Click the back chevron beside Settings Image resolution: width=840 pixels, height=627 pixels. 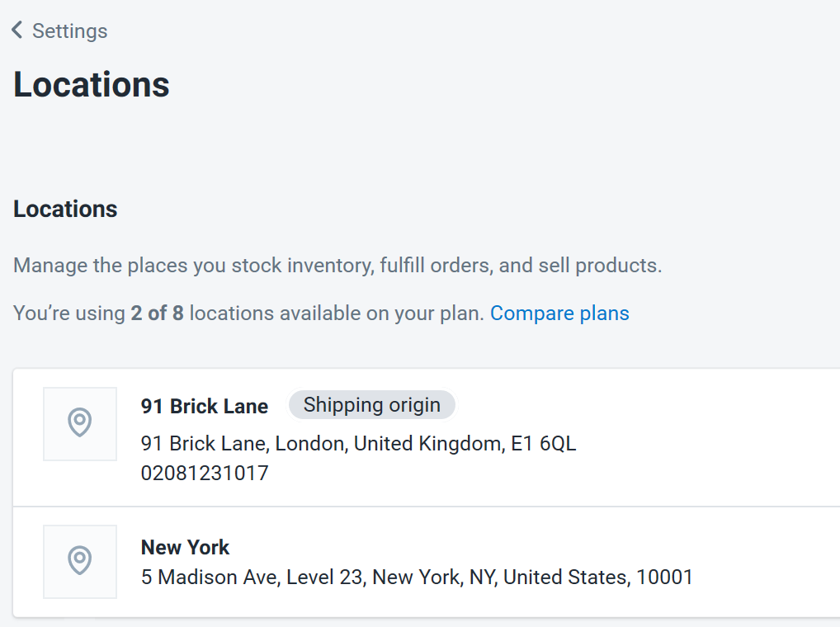coord(17,31)
